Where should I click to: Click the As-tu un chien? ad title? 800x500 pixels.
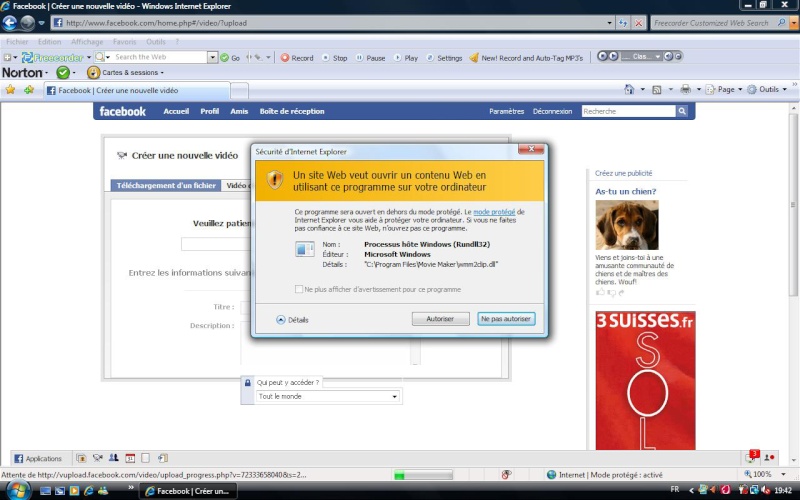[626, 191]
